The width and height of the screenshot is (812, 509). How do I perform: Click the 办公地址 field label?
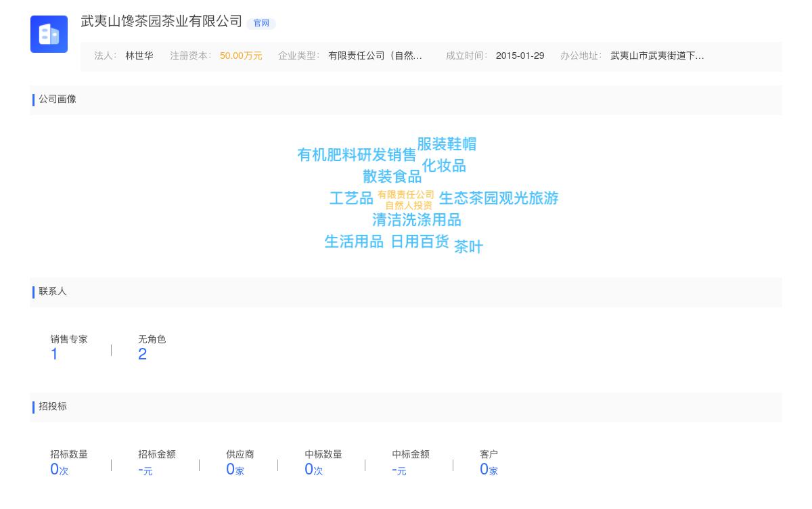pyautogui.click(x=581, y=56)
